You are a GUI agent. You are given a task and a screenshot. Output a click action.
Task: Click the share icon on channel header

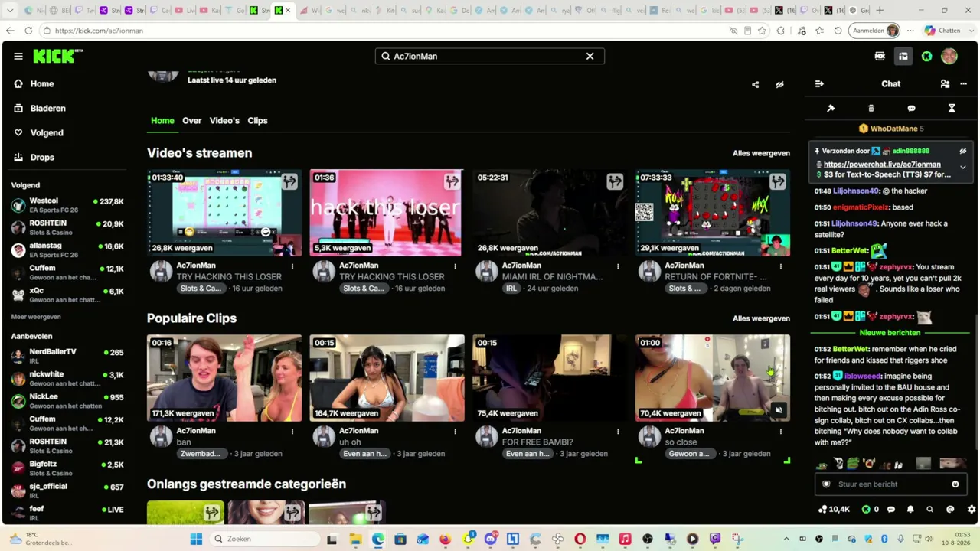(x=756, y=84)
